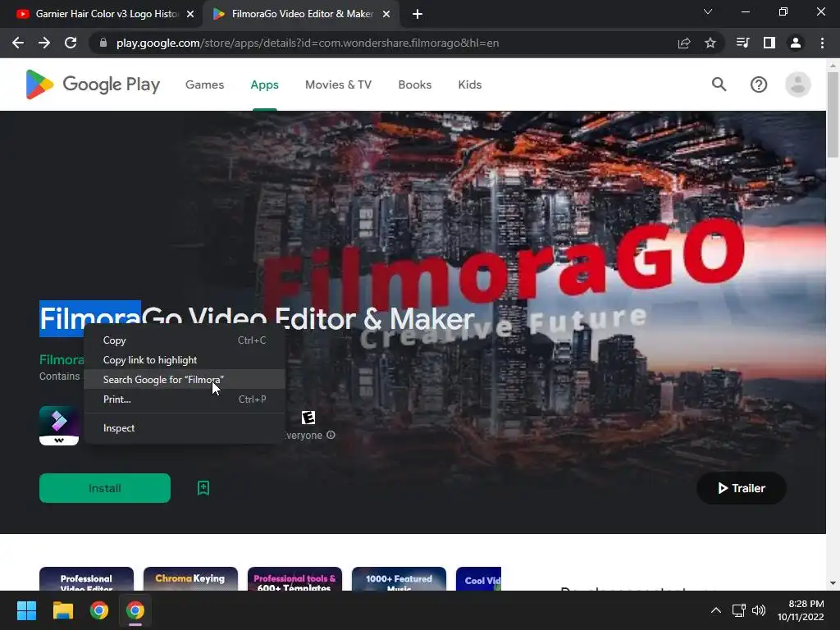840x630 pixels.
Task: Share this page icon in address bar
Action: (x=684, y=43)
